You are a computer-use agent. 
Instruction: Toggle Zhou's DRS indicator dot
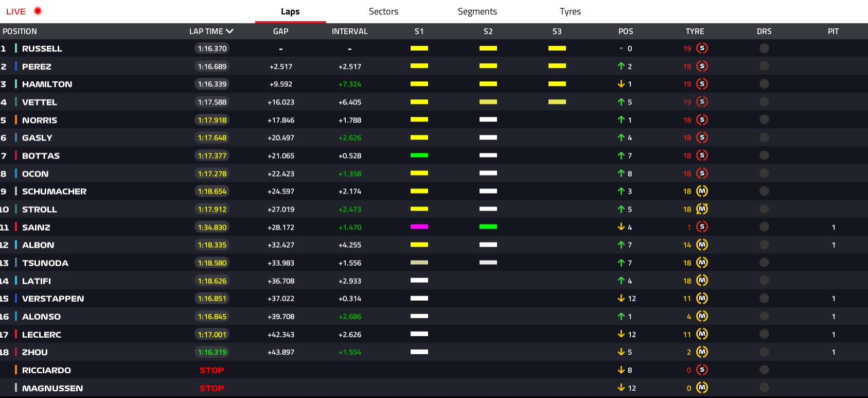pos(764,352)
